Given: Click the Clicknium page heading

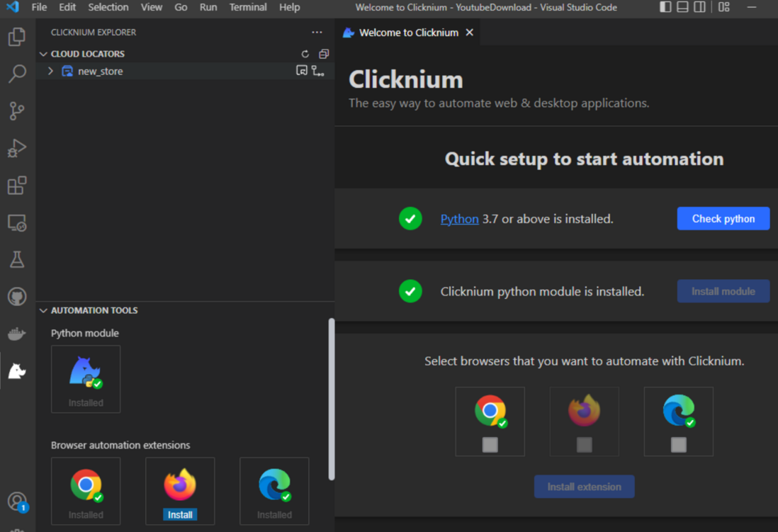Looking at the screenshot, I should pyautogui.click(x=406, y=79).
